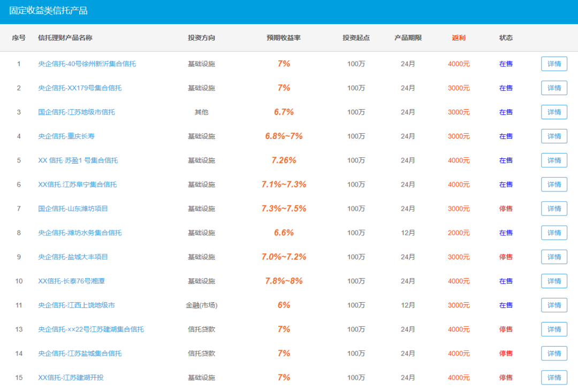Click the 2000元 rebate value
Screen dimensions: 578x392
tap(459, 233)
